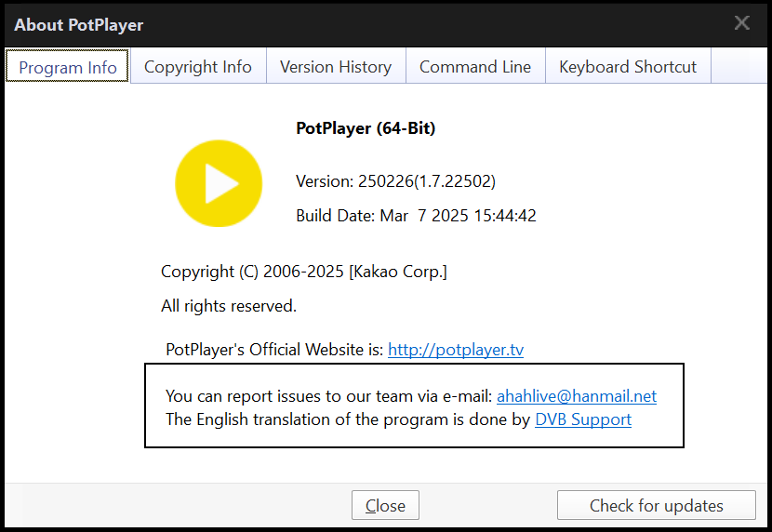This screenshot has width=772, height=532.
Task: Follow the DVB Support link
Action: (583, 419)
